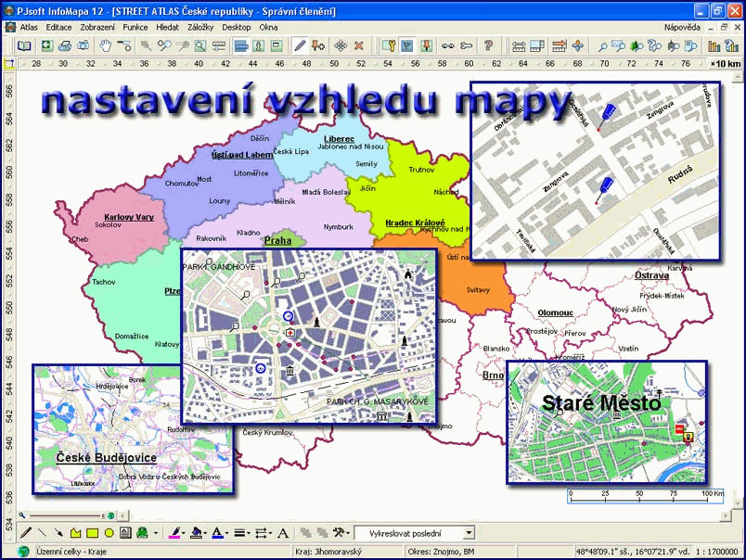Select the pencil drawing tool in top toolbar
The image size is (746, 560).
[300, 46]
